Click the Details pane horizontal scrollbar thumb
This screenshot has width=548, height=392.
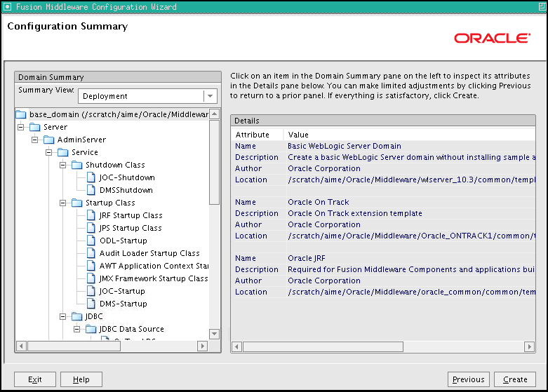tap(323, 346)
